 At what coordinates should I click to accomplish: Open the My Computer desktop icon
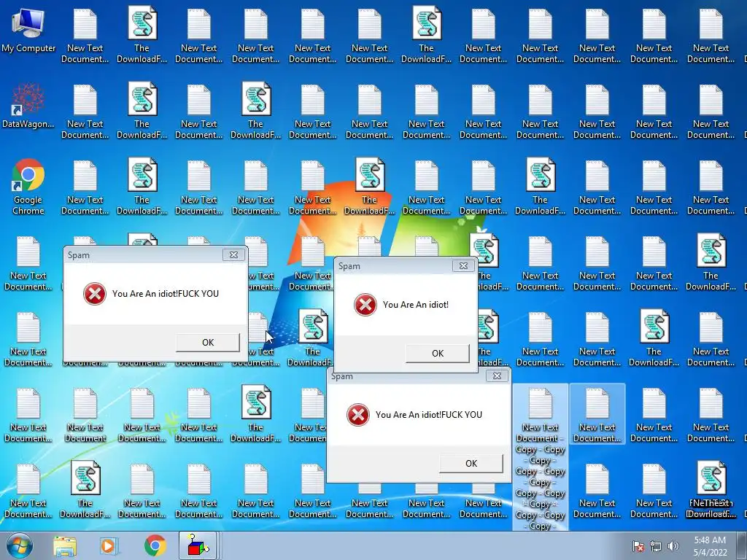pyautogui.click(x=28, y=29)
